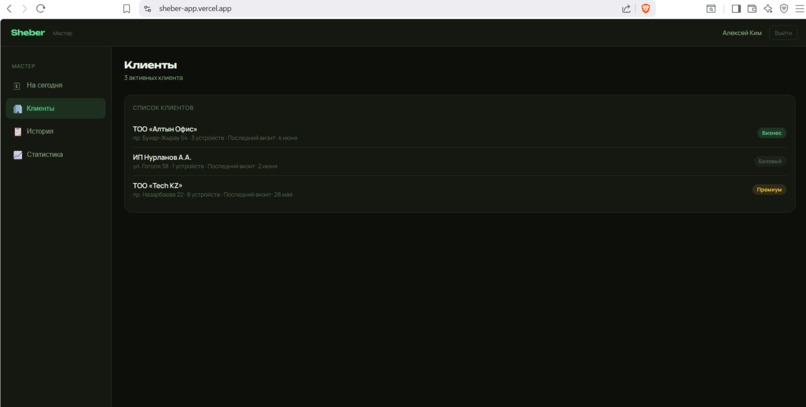Click the 'Клиенты' page heading

tap(151, 65)
